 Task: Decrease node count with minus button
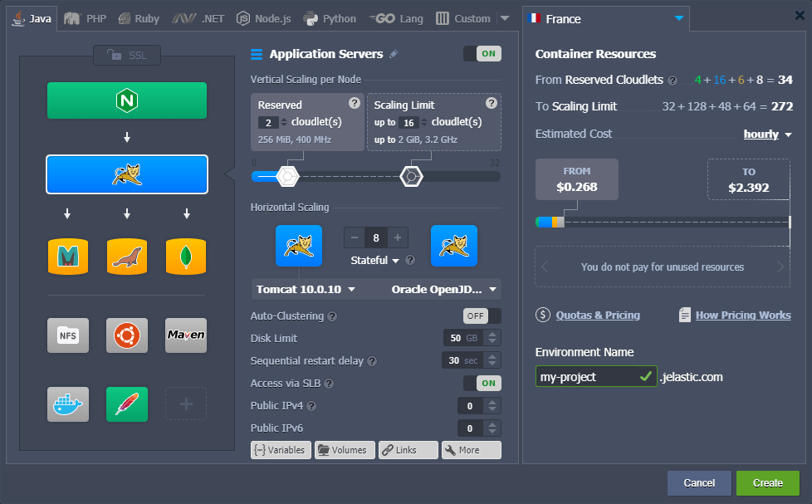[x=355, y=237]
